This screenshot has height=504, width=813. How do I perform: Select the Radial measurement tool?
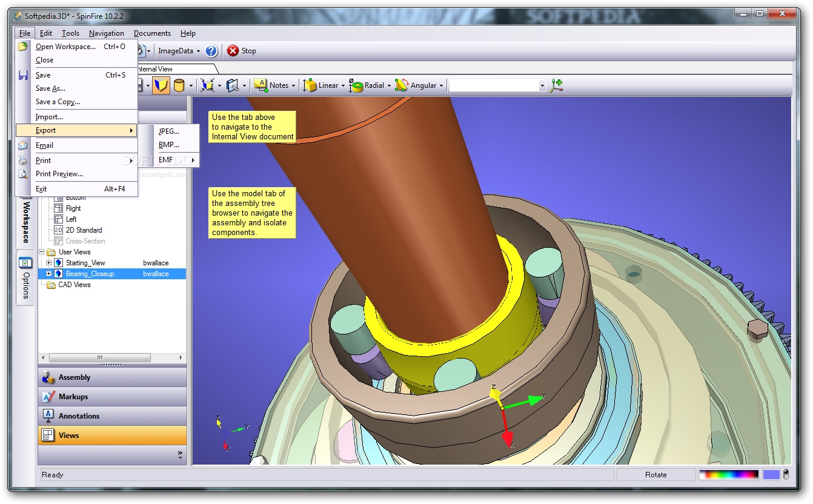[x=367, y=85]
